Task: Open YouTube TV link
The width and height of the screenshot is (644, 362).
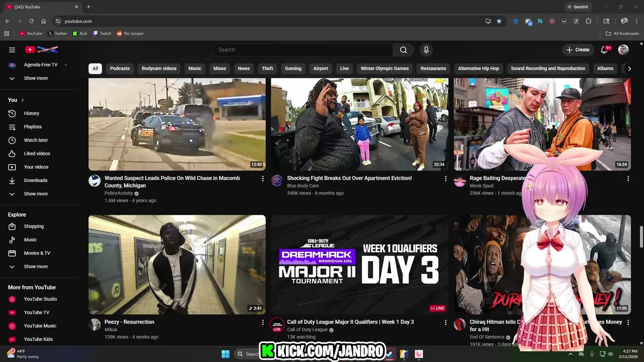Action: 39,312
